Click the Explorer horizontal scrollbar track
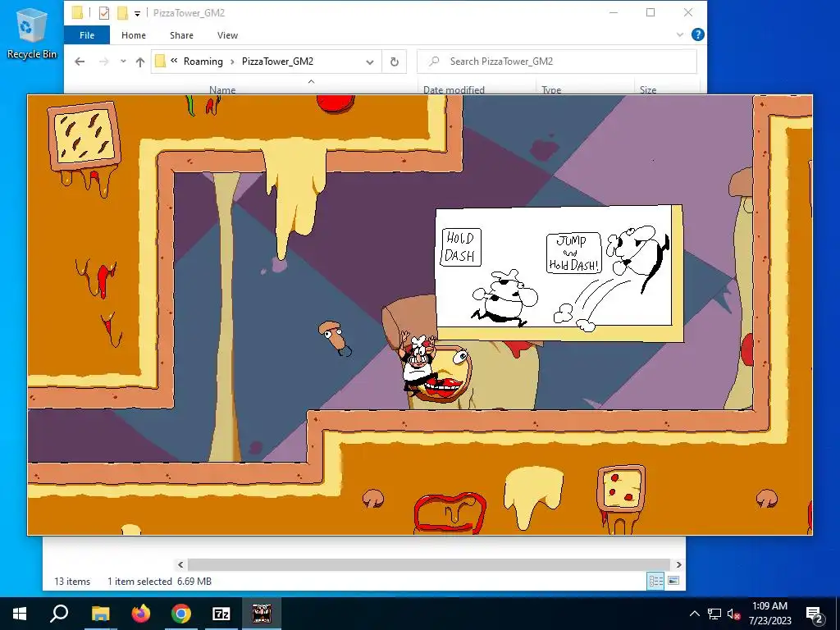Screen dimensions: 840x630 [428, 564]
